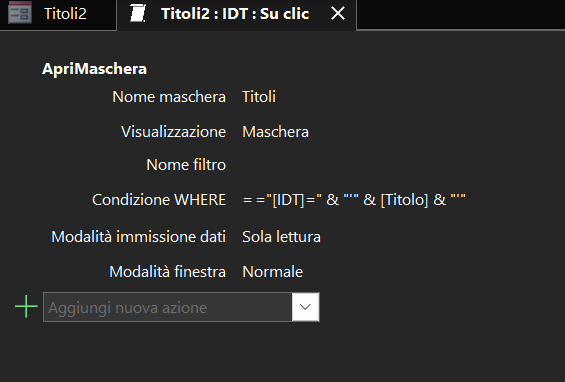The height and width of the screenshot is (382, 565).
Task: Change the Visualizzazione value Maschera
Action: pos(275,132)
